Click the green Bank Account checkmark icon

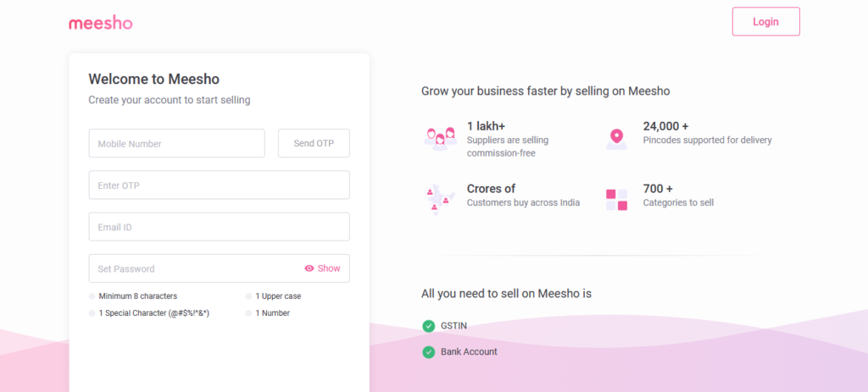[428, 351]
